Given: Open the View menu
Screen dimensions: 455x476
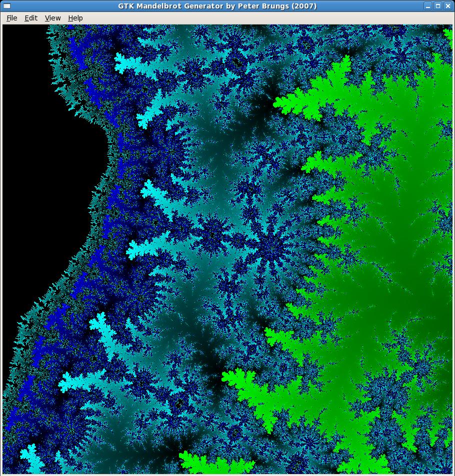Looking at the screenshot, I should (52, 18).
